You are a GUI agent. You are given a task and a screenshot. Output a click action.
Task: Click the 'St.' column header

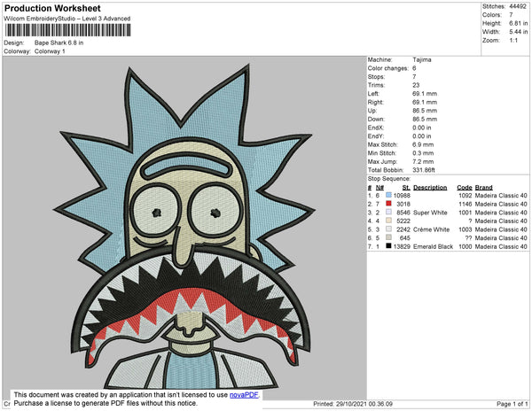click(x=406, y=188)
